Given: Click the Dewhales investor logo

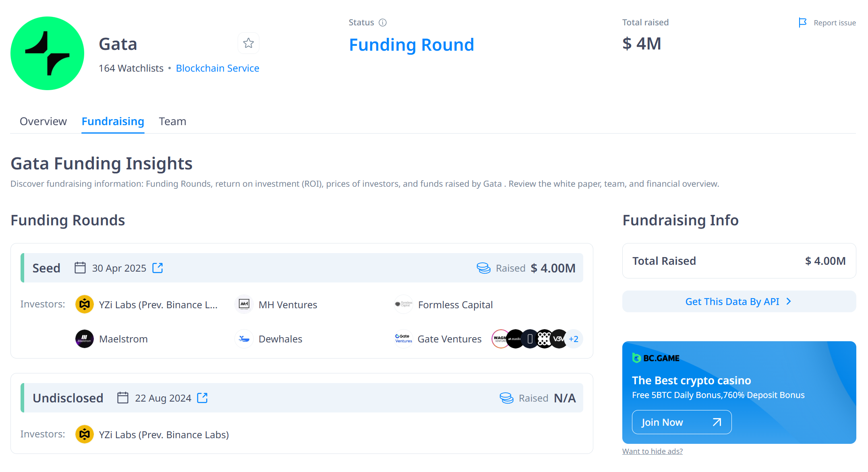Looking at the screenshot, I should (x=244, y=339).
